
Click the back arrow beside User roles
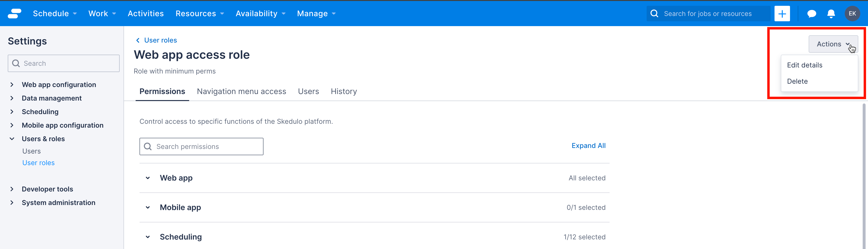tap(138, 40)
